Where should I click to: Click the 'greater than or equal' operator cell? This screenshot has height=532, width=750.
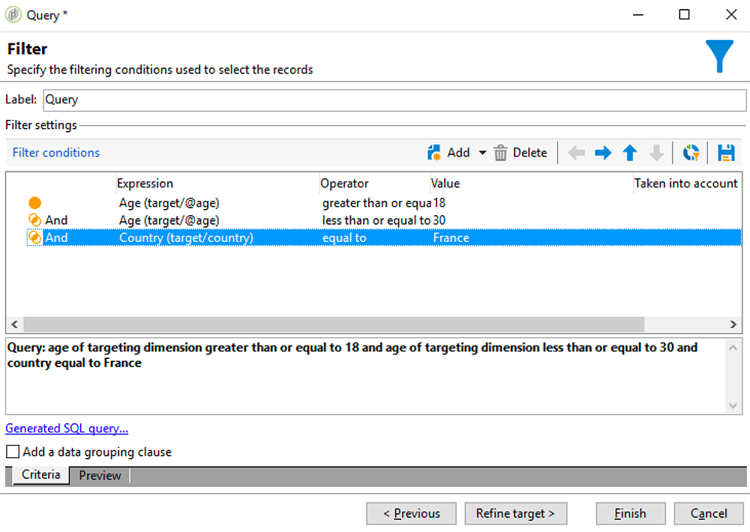pos(376,203)
